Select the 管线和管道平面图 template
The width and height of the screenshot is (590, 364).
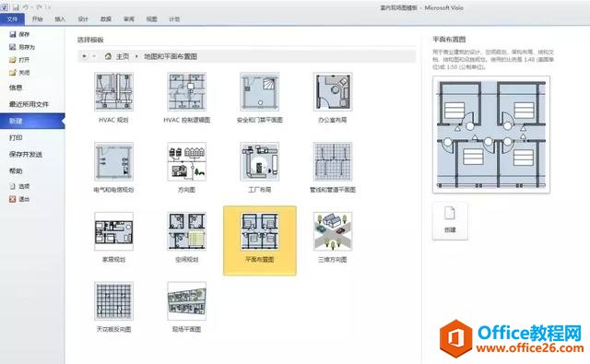tap(333, 168)
